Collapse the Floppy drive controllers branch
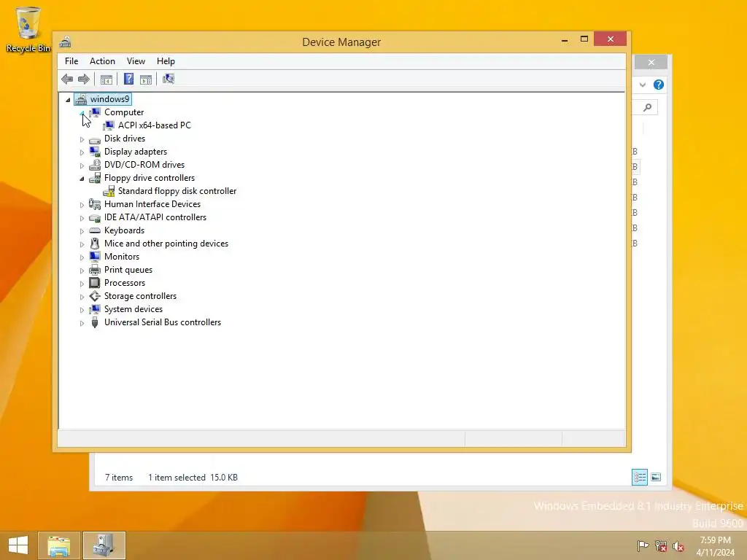747x560 pixels. 82,179
